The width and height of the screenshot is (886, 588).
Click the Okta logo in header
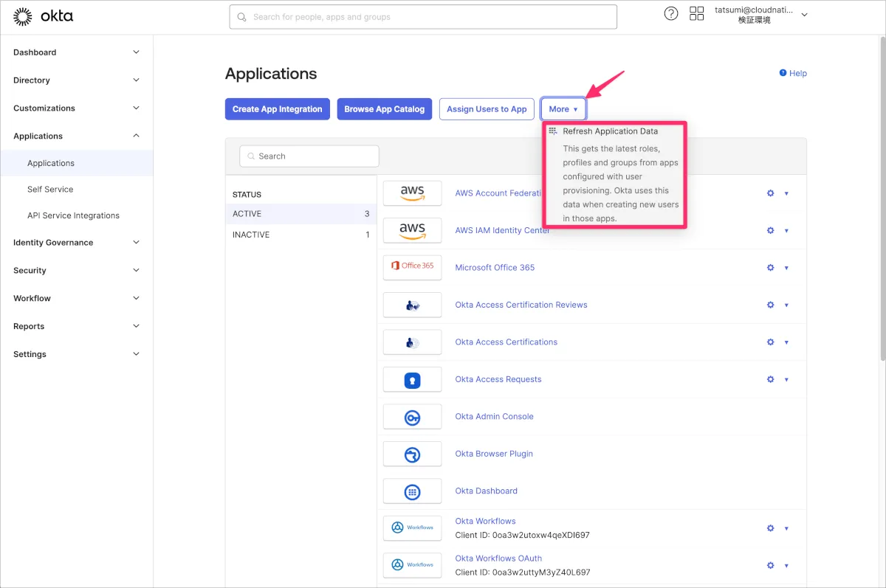(44, 16)
